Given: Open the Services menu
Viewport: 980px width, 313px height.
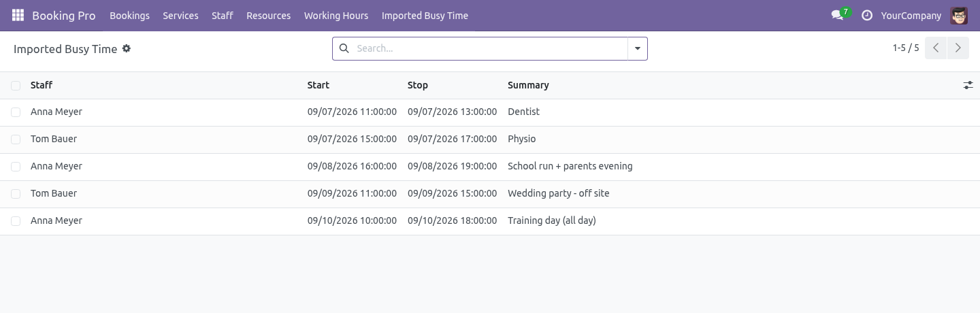Looking at the screenshot, I should [x=180, y=15].
